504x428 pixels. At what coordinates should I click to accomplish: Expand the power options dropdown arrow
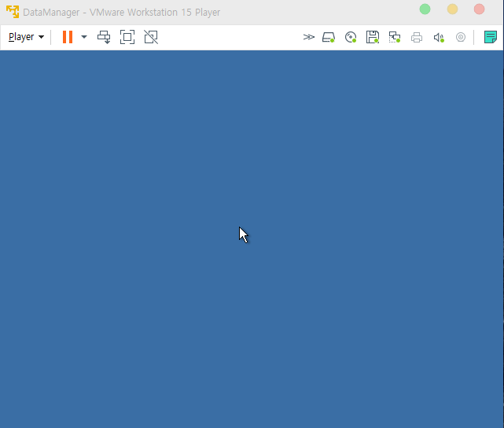pos(84,37)
